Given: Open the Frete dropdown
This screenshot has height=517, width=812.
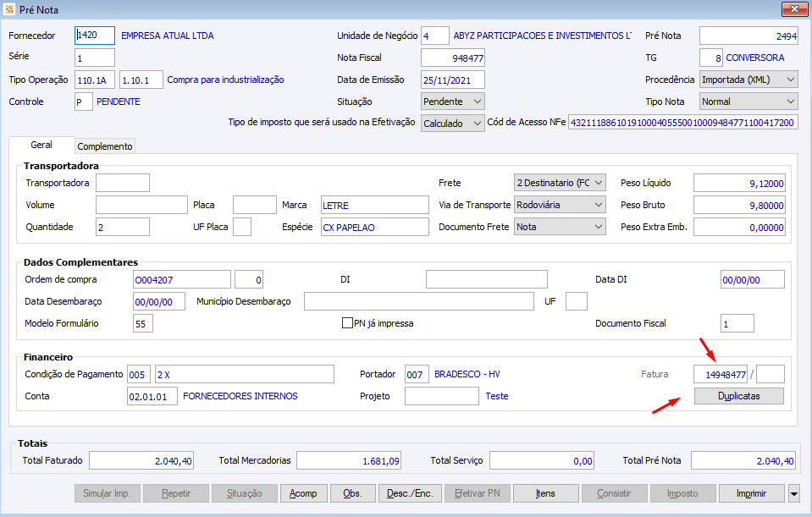Looking at the screenshot, I should tap(560, 183).
